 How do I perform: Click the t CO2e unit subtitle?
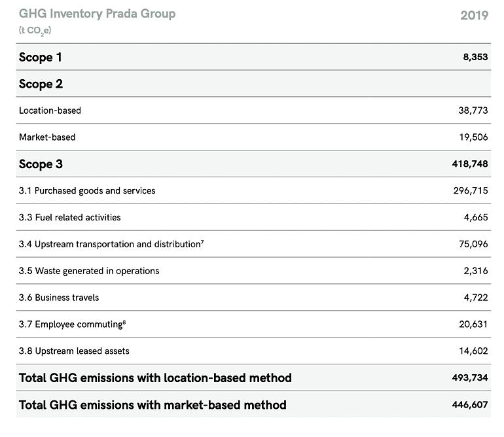coord(35,30)
